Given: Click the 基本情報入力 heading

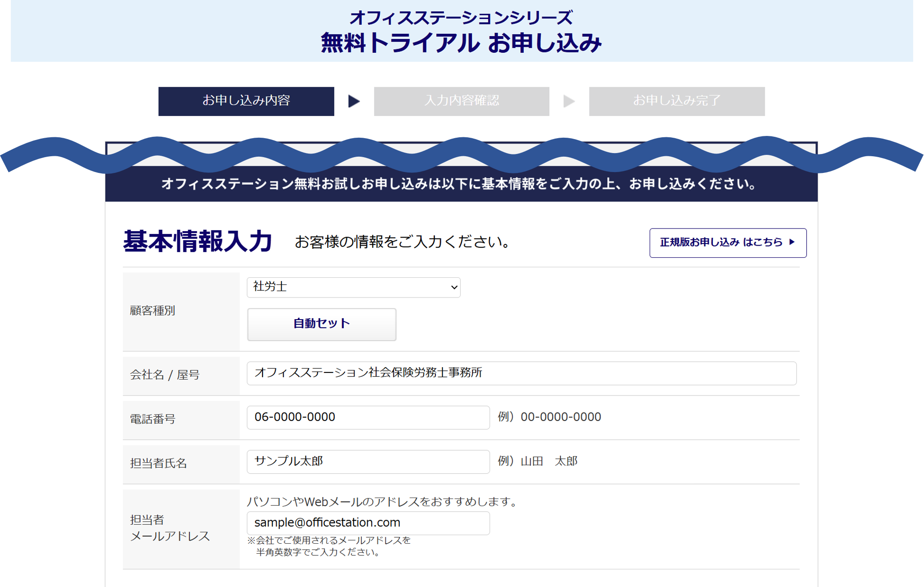Looking at the screenshot, I should pyautogui.click(x=198, y=242).
